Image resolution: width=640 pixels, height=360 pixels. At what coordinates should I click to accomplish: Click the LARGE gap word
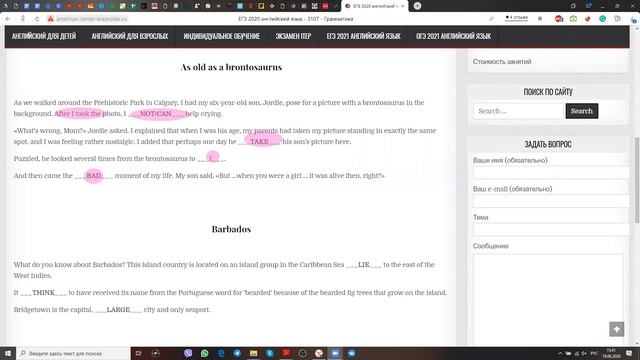tap(118, 309)
